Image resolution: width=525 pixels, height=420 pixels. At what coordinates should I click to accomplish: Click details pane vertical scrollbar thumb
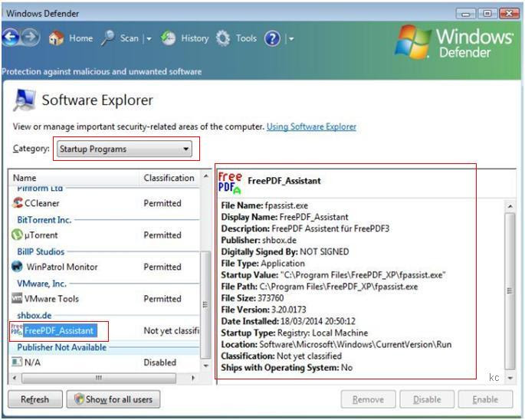[x=510, y=290]
